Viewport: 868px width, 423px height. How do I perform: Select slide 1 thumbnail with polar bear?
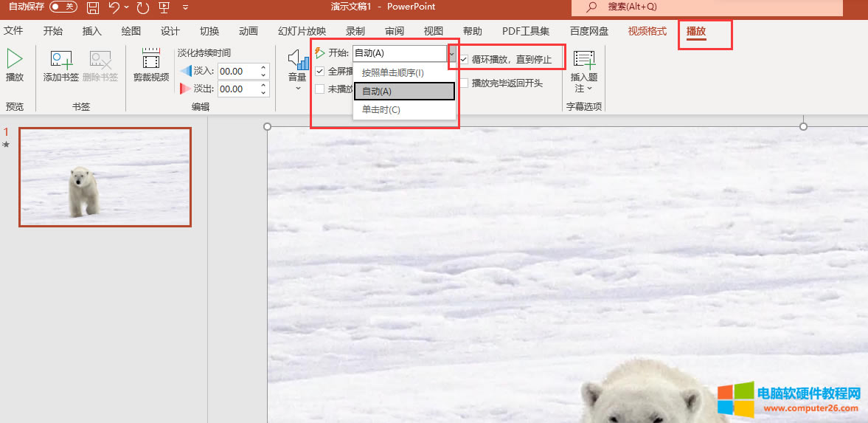(x=105, y=176)
